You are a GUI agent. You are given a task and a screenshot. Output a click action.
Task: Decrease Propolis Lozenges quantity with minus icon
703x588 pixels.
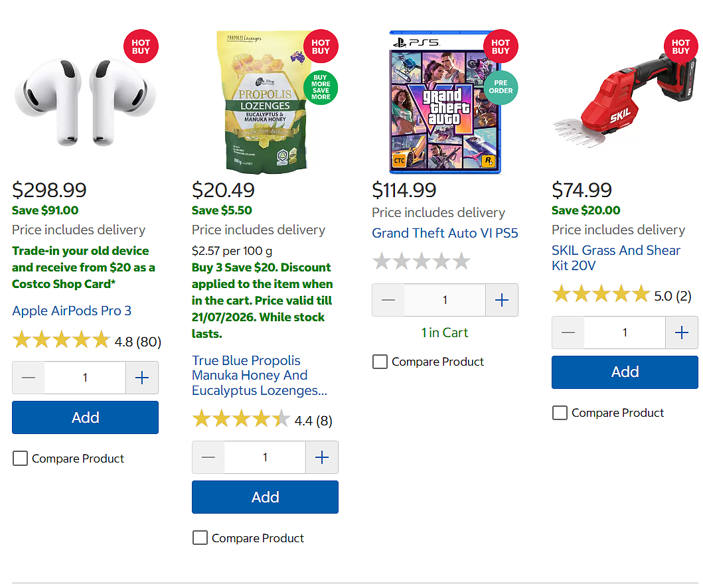[208, 457]
